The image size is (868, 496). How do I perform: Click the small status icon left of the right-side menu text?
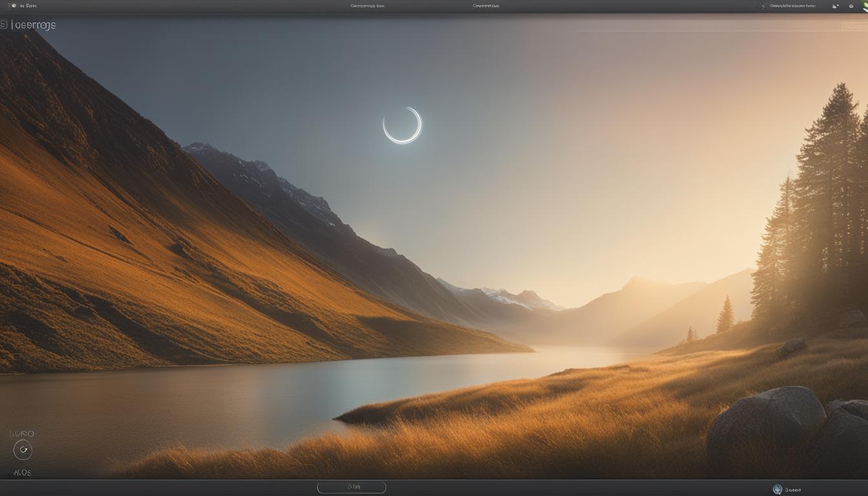(762, 6)
